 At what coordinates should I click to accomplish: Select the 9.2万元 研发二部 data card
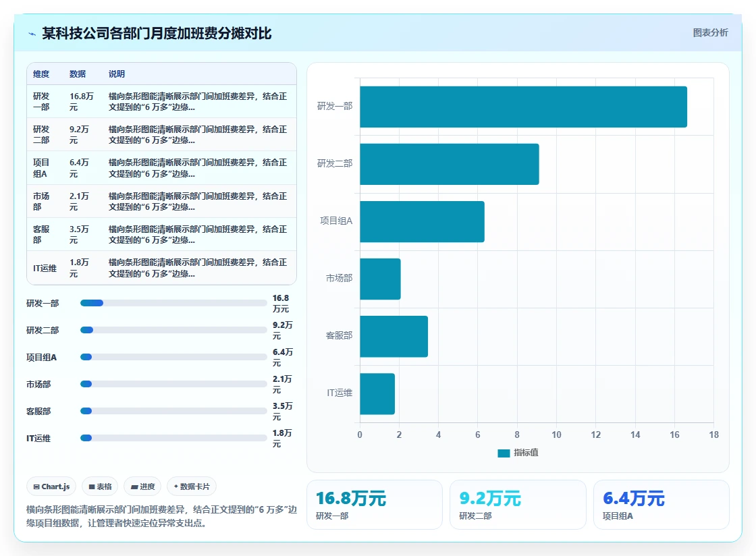point(518,505)
